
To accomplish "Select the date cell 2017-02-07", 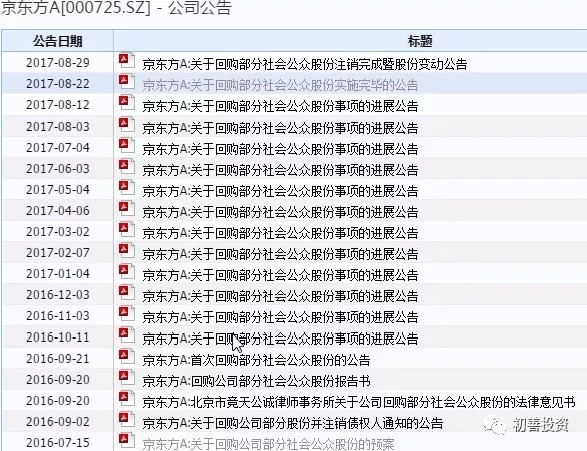I will tap(58, 252).
